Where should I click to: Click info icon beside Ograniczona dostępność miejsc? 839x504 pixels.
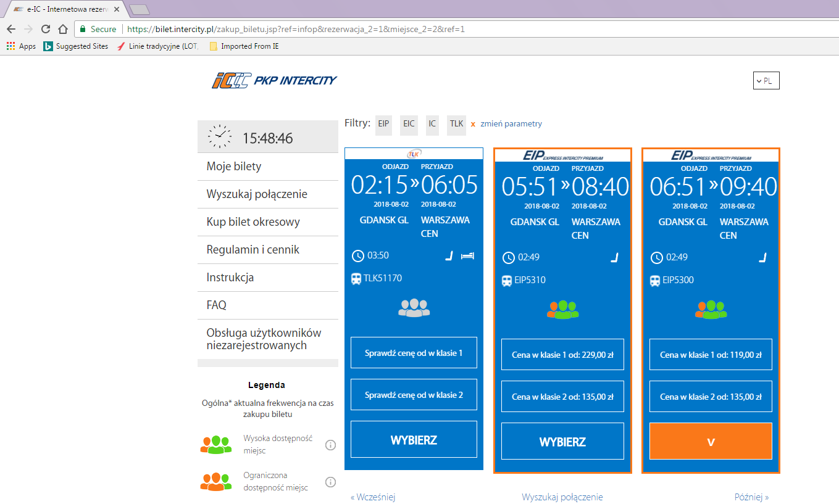pos(330,482)
